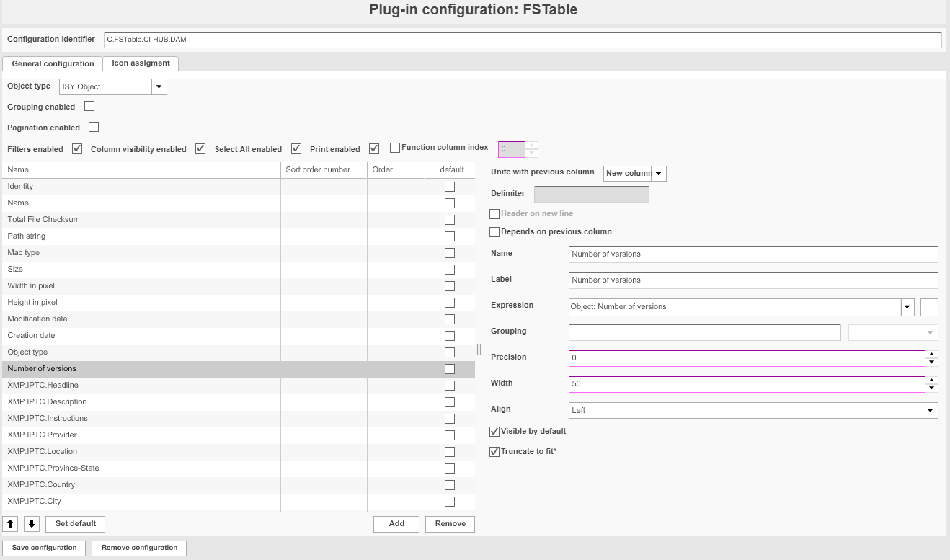The image size is (950, 560).
Task: Move the selected column up using the up arrow
Action: click(9, 523)
